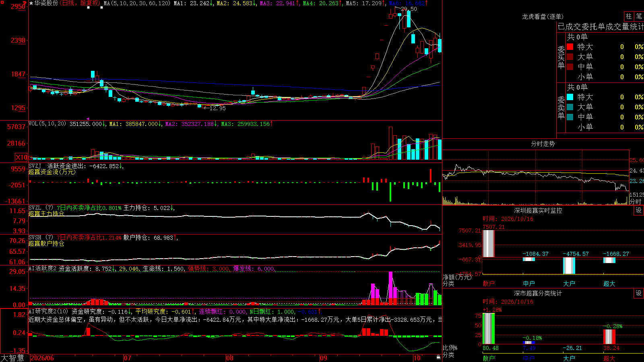
Task: Open 设 settings for 深圳超赢实时监控
Action: click(639, 210)
